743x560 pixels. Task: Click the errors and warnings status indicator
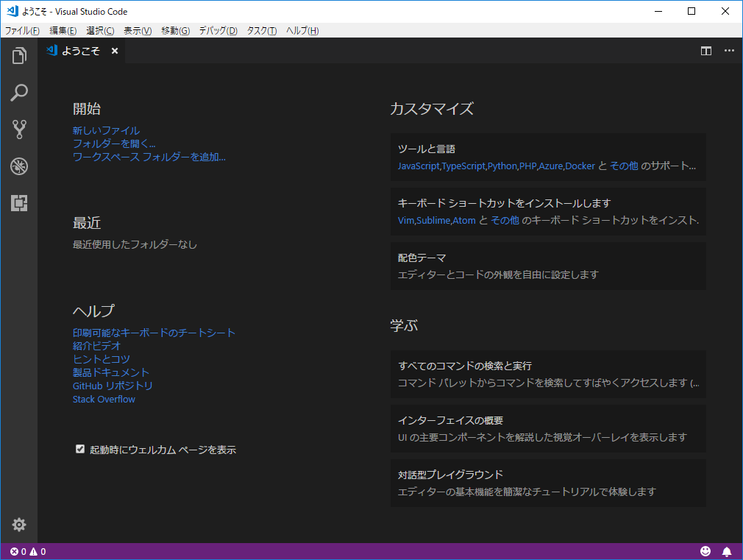tap(28, 550)
